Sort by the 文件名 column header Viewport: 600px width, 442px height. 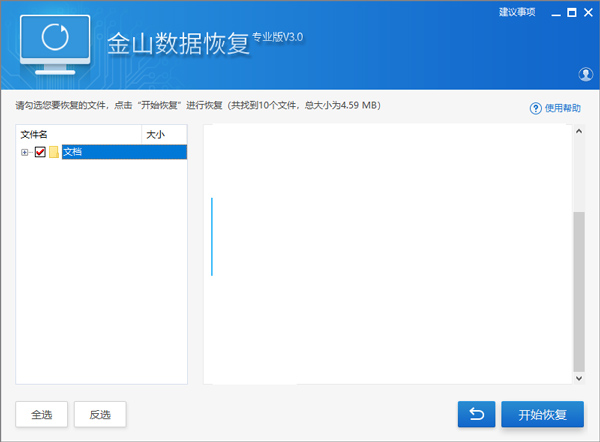click(79, 134)
